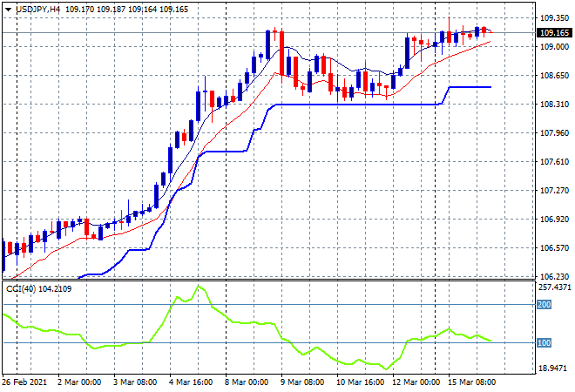Click the 257.4371 indicator scale maximum

click(555, 287)
